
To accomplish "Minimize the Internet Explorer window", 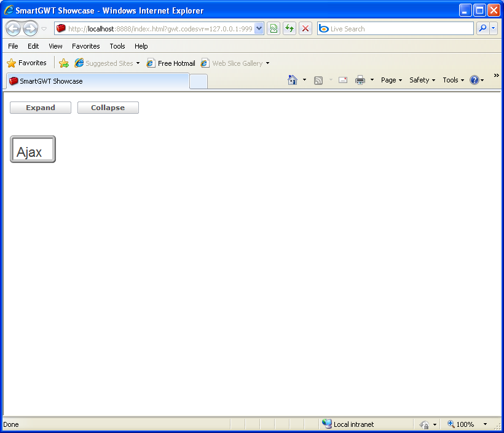I will (x=465, y=10).
